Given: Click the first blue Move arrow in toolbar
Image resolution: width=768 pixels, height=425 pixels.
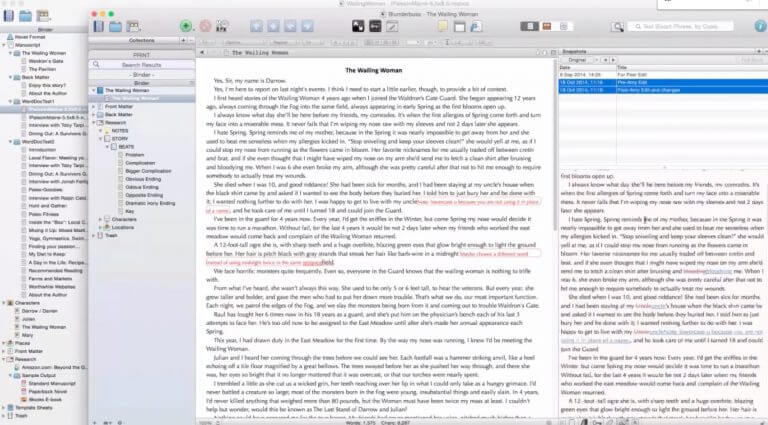Looking at the screenshot, I should (256, 26).
